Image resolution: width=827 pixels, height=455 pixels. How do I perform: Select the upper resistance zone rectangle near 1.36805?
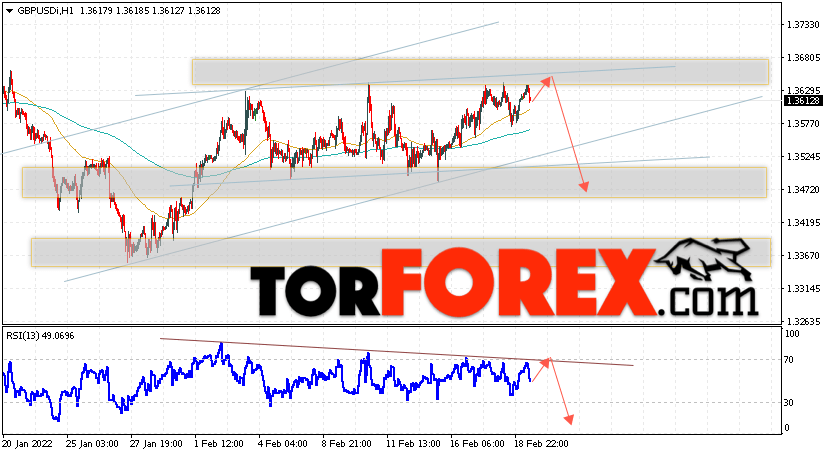point(480,72)
